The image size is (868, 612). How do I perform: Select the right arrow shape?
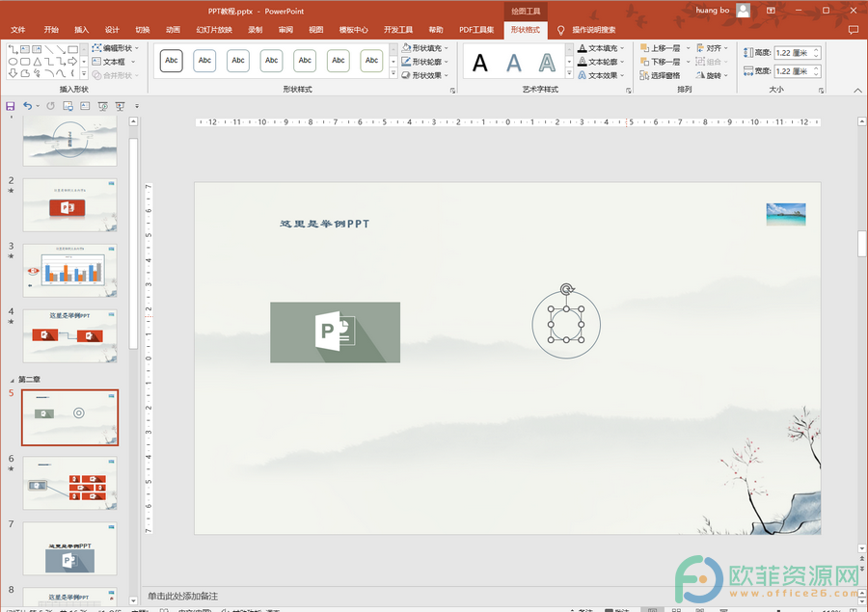click(72, 62)
